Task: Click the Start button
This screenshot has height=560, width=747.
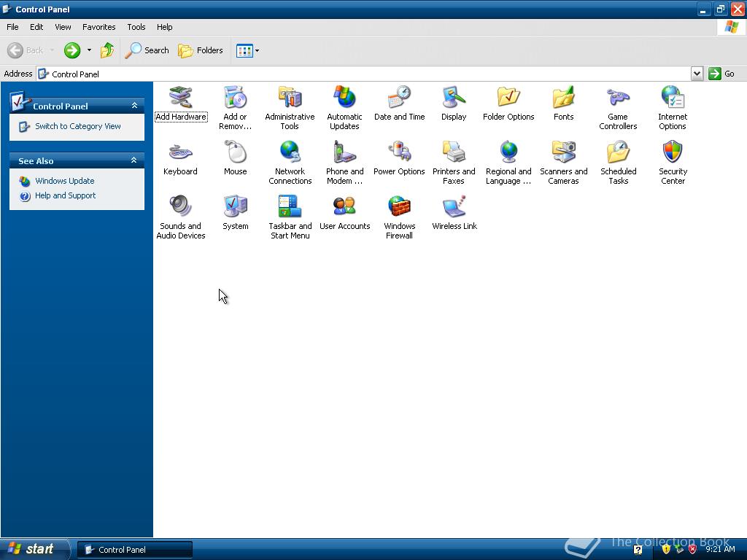Action: (x=34, y=549)
